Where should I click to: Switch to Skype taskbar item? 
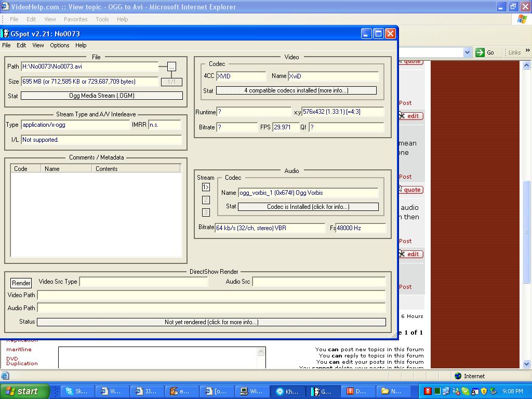(77, 391)
